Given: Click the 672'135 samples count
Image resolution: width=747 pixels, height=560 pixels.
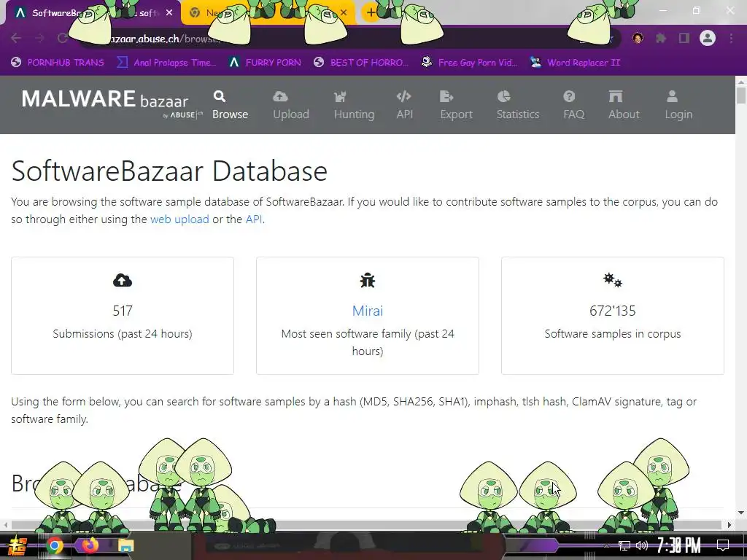Looking at the screenshot, I should click(x=613, y=311).
